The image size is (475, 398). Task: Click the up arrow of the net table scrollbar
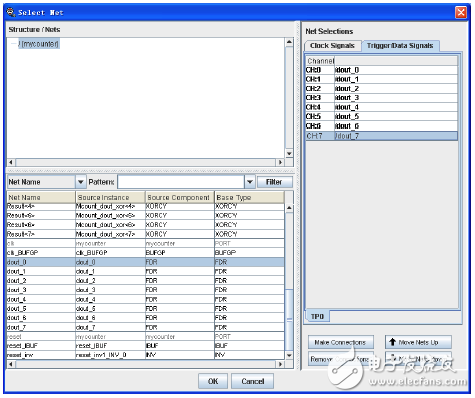289,207
